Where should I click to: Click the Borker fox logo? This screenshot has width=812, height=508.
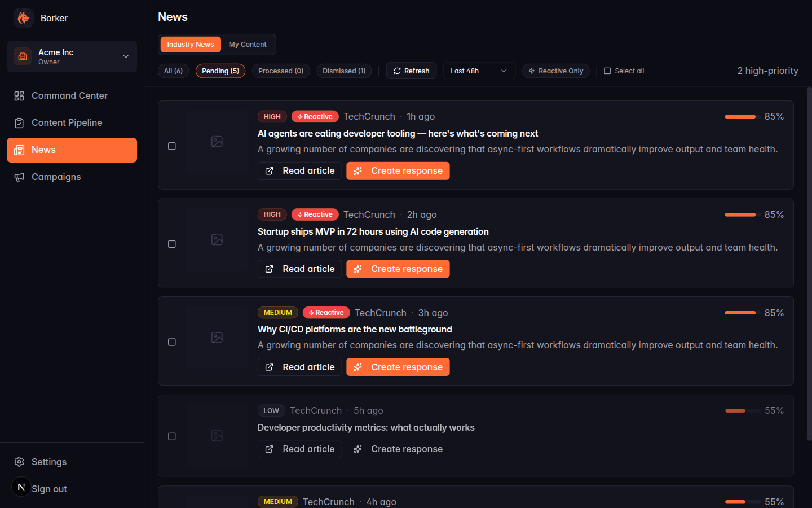tap(23, 17)
